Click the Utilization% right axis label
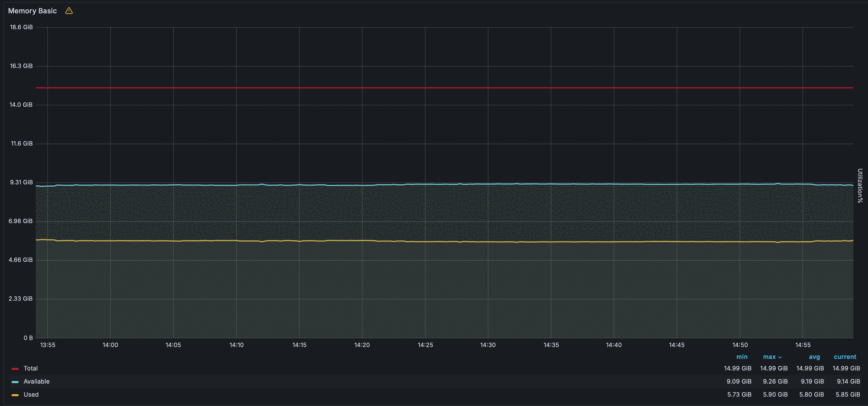 860,185
